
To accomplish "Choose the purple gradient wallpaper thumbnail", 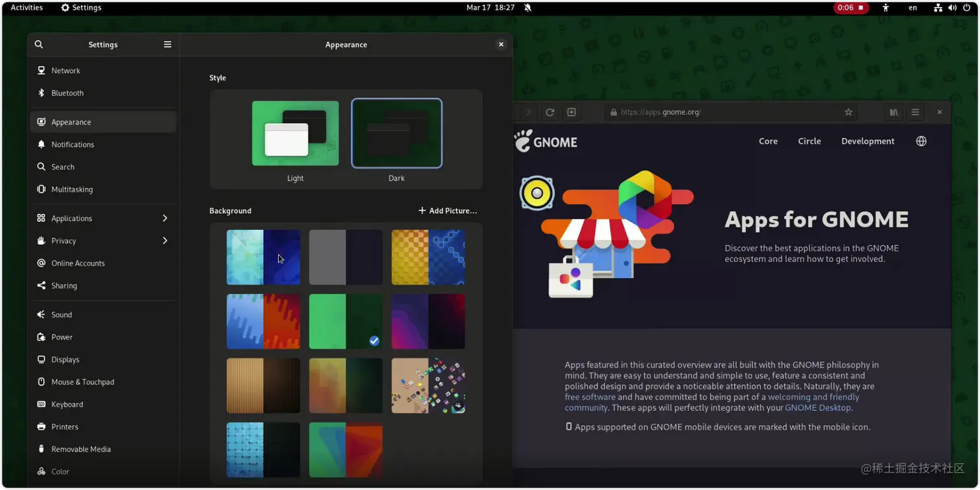I will tap(428, 321).
